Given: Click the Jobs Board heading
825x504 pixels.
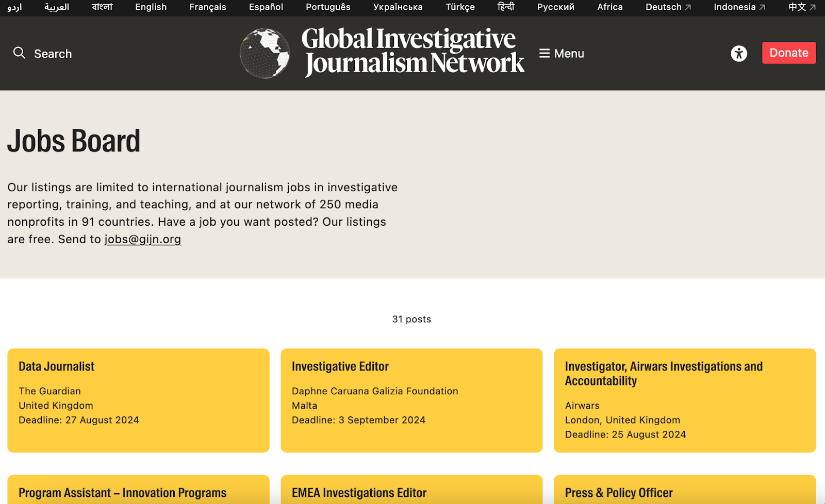Looking at the screenshot, I should tap(74, 141).
